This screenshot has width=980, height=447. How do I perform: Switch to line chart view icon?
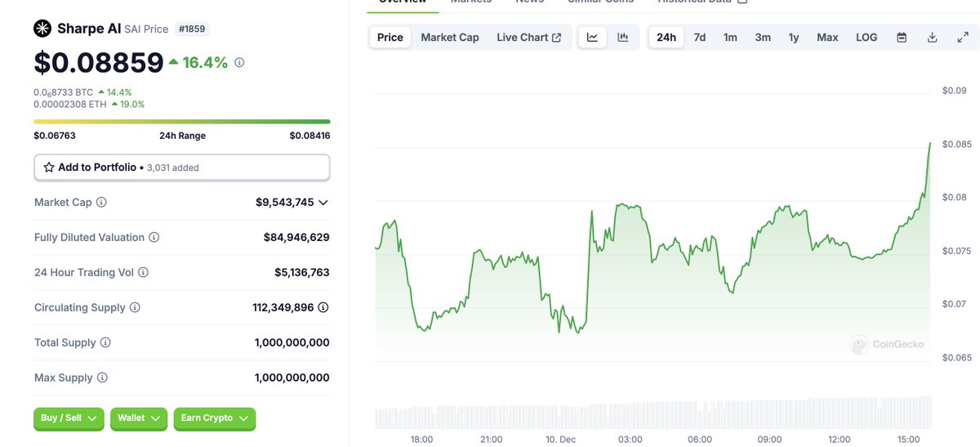coord(592,38)
